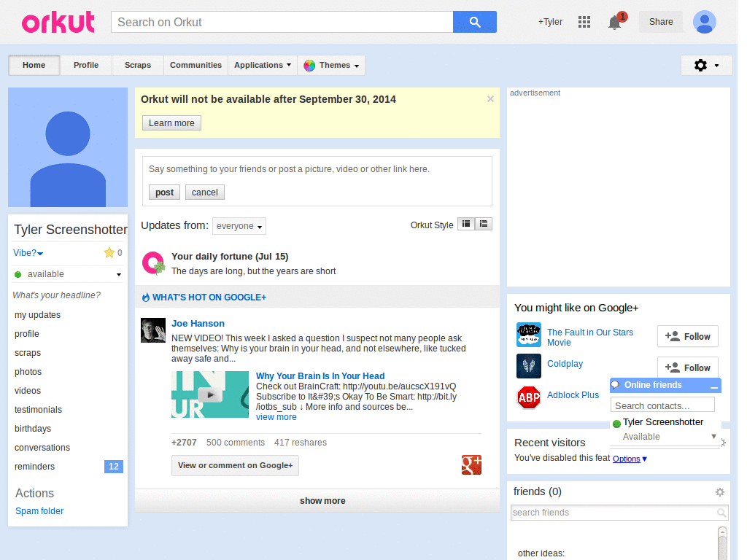
Task: Click the orkut logo
Action: click(58, 23)
